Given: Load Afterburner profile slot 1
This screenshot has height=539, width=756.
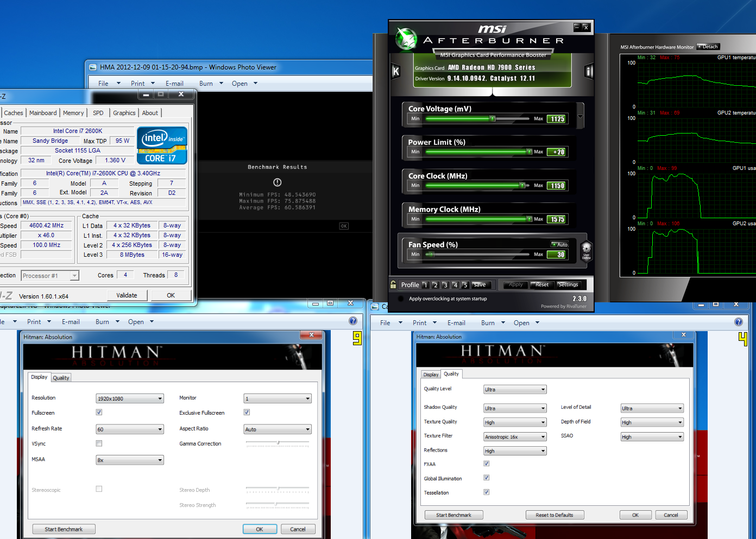Looking at the screenshot, I should coord(425,284).
